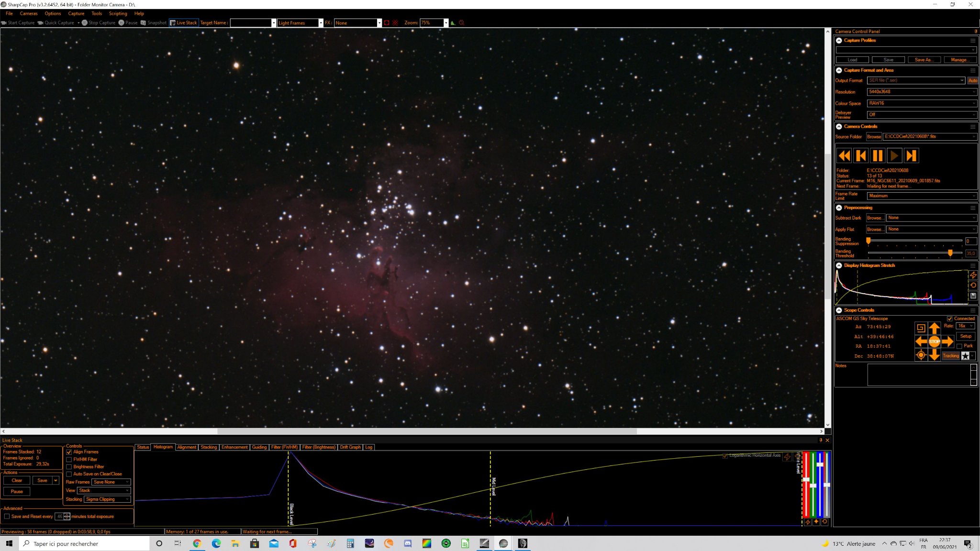Click the Tracking button
The height and width of the screenshot is (551, 980).
point(950,356)
